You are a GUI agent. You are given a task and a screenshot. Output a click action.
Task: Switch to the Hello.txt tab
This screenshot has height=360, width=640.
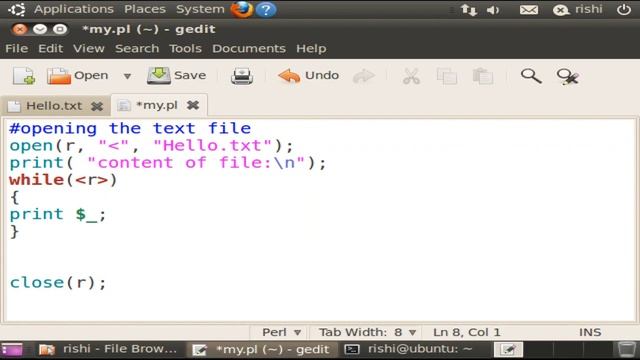pyautogui.click(x=54, y=106)
